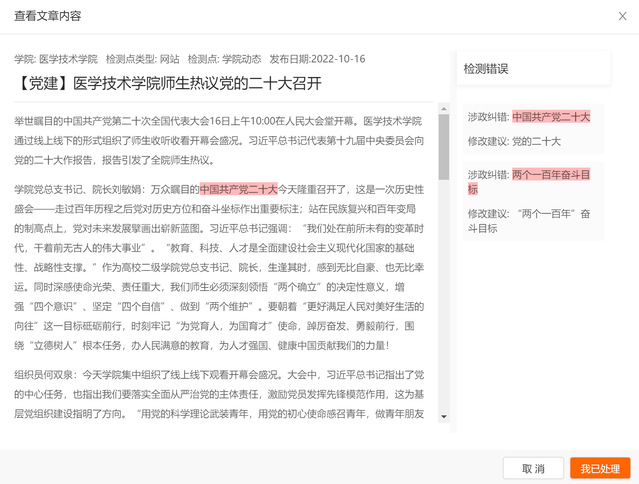Click the article's vertical scrollbar thumb
The width and height of the screenshot is (639, 484).
[443, 145]
